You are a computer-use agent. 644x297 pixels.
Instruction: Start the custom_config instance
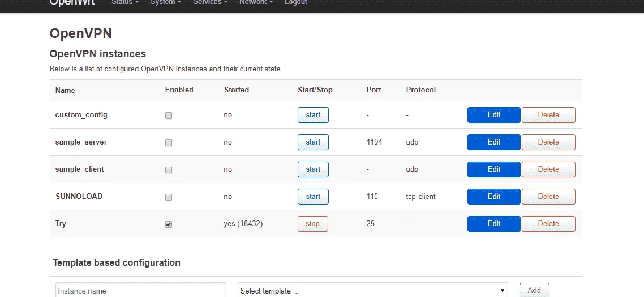[x=313, y=115]
